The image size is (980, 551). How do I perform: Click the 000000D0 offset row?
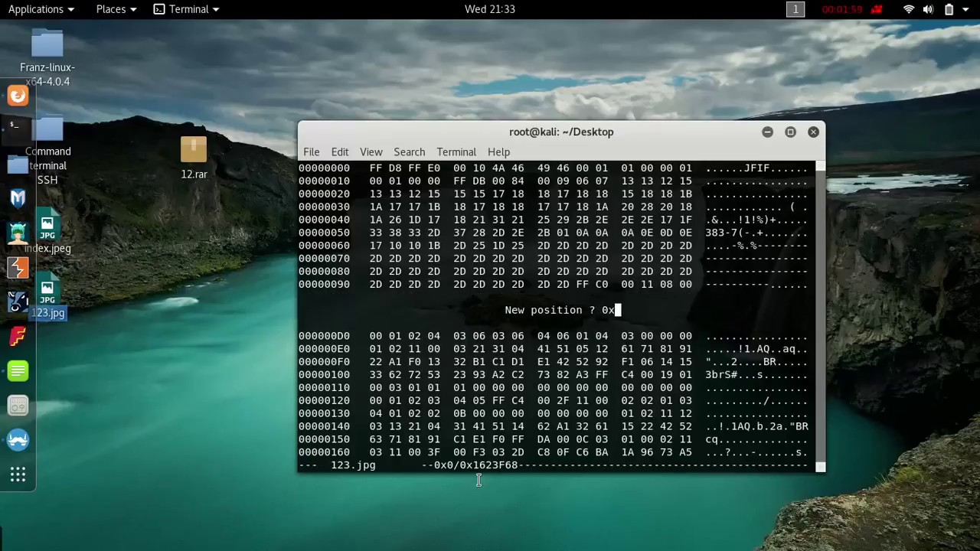tap(324, 336)
